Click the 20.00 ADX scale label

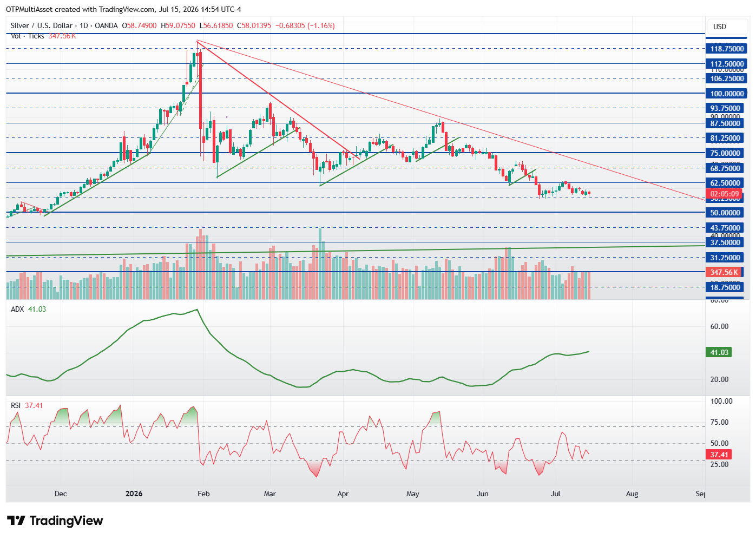719,379
